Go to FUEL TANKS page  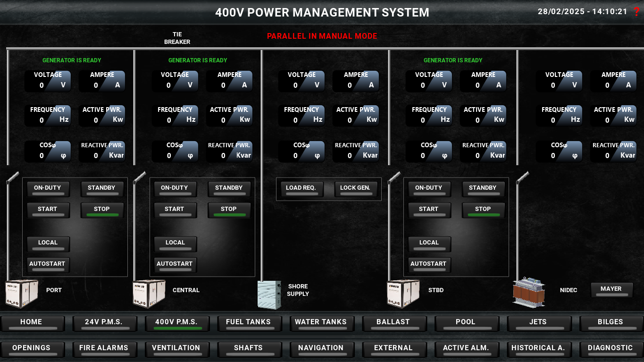click(x=249, y=324)
